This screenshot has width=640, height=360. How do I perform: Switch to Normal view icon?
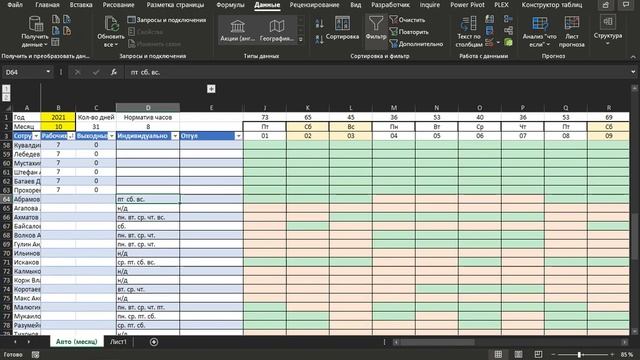point(498,354)
